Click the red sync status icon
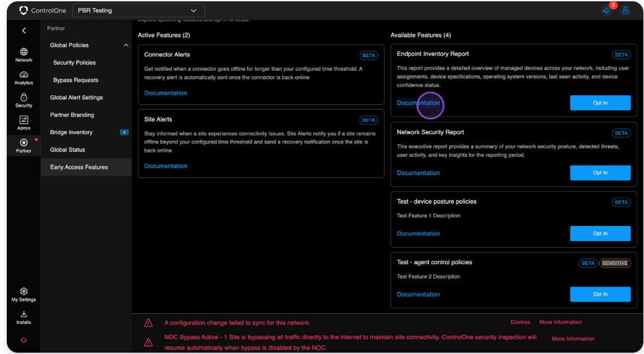 24,340
